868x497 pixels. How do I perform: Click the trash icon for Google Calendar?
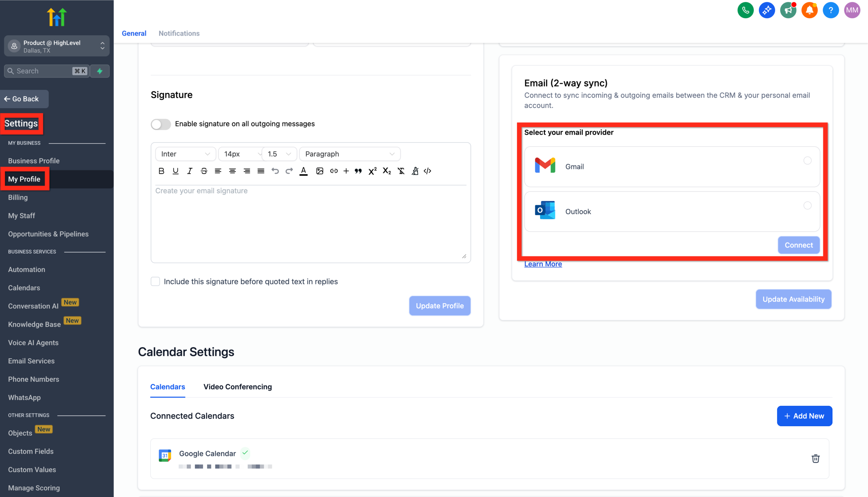tap(815, 458)
